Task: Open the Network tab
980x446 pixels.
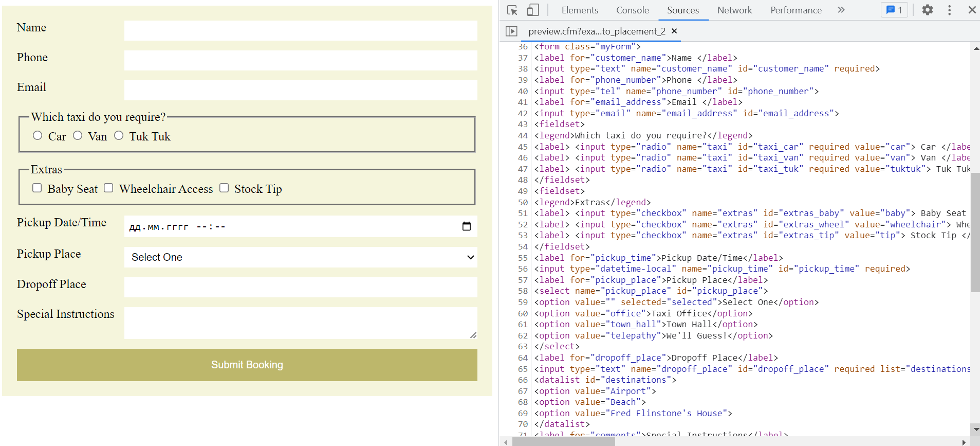Action: [x=734, y=10]
